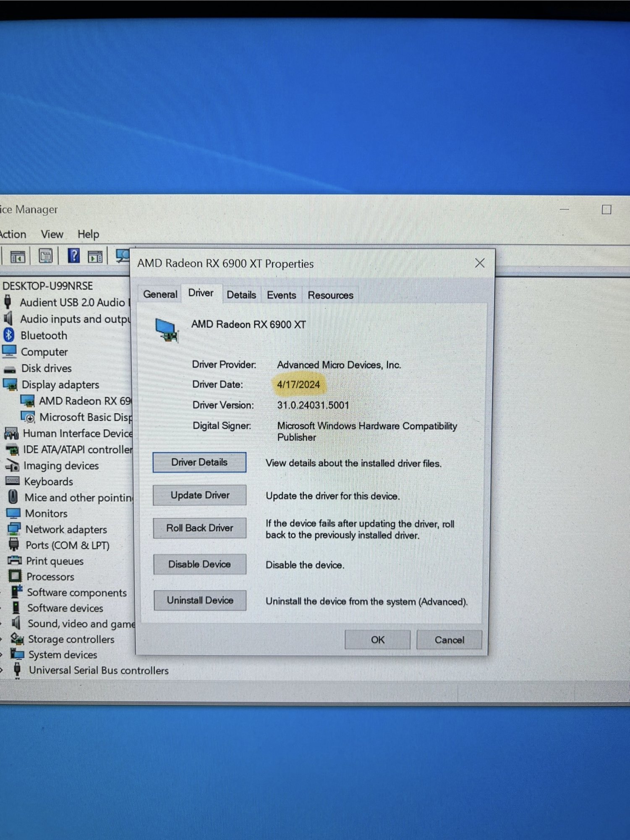The image size is (630, 840).
Task: Click the Show/Hide Console Tree toolbar icon
Action: [x=17, y=256]
